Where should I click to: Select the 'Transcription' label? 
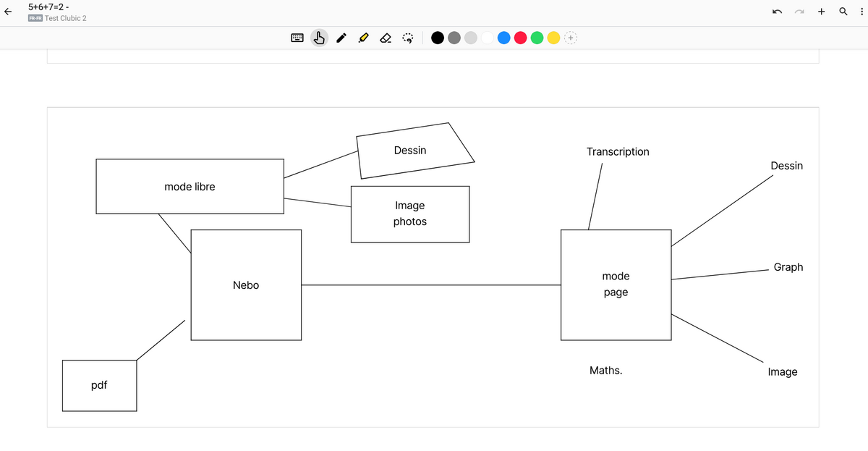(x=618, y=152)
